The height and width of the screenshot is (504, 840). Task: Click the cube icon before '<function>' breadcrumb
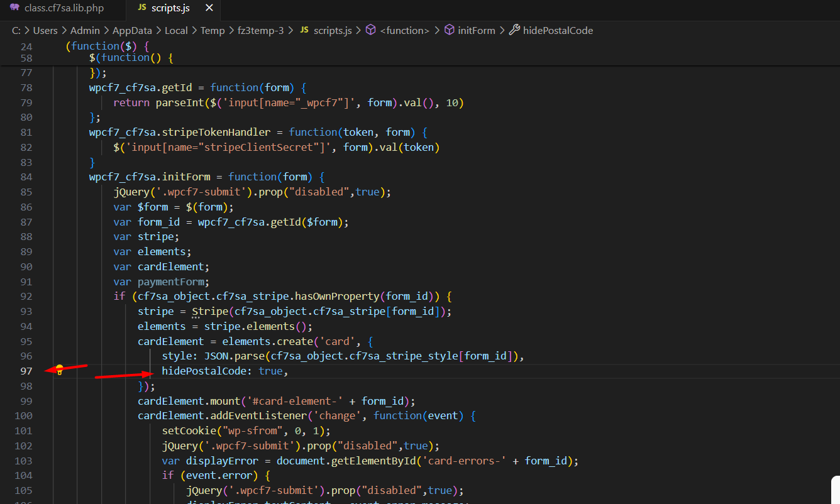371,30
